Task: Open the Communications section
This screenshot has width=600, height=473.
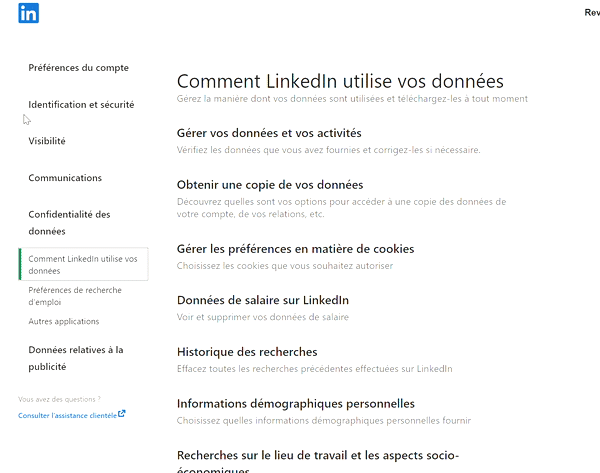Action: tap(65, 178)
